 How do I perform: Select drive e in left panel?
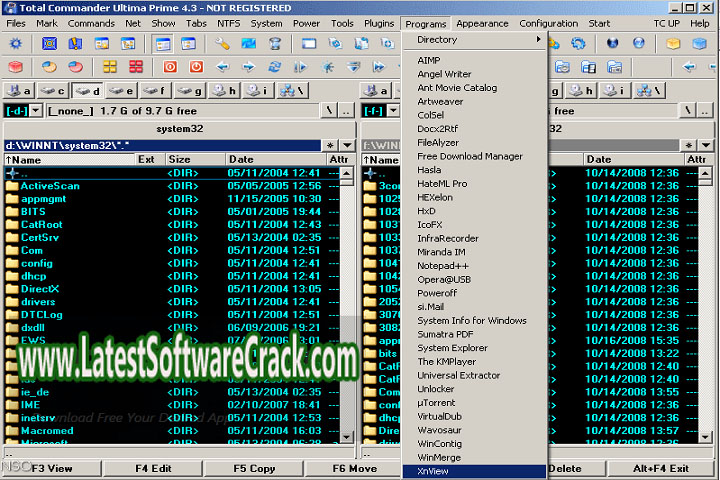click(122, 91)
